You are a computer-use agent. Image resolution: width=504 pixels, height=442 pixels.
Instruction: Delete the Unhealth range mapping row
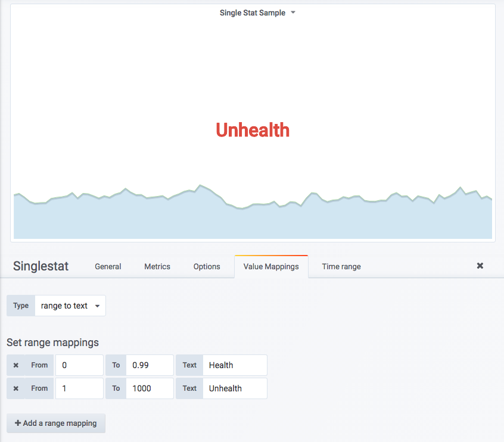point(16,388)
